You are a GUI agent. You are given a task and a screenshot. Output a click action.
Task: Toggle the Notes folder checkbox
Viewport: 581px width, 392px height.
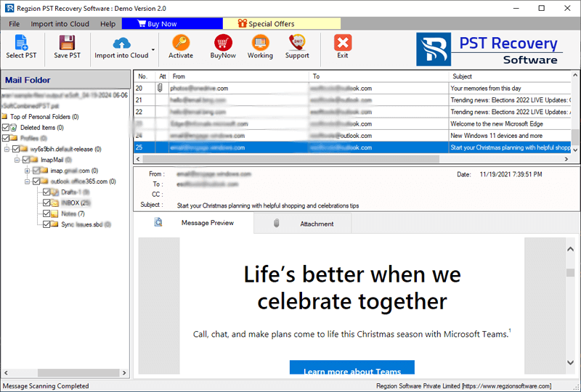(47, 214)
